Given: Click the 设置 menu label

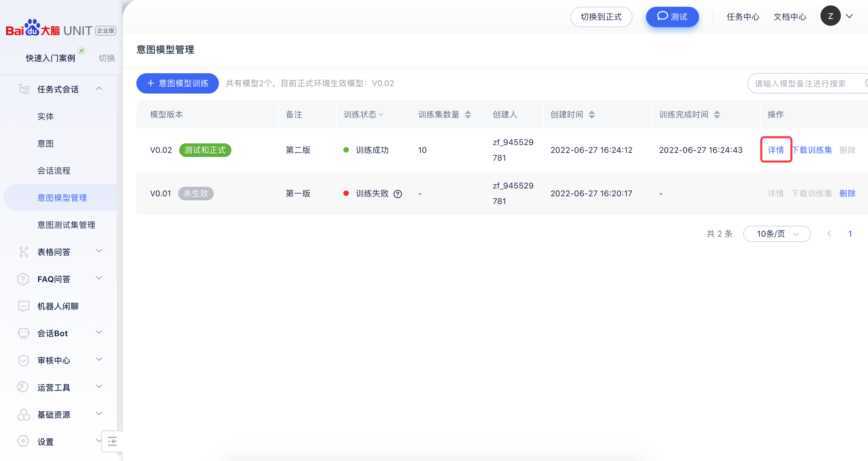Looking at the screenshot, I should tap(45, 442).
